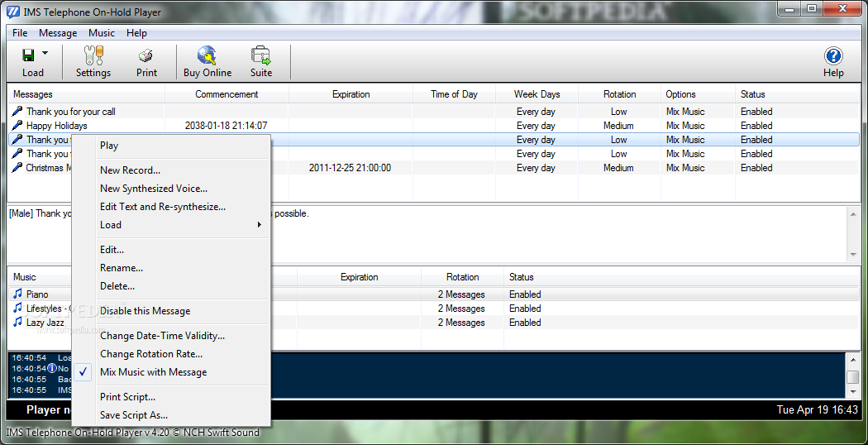Click the messages list Status column header
The image size is (868, 445).
click(797, 94)
